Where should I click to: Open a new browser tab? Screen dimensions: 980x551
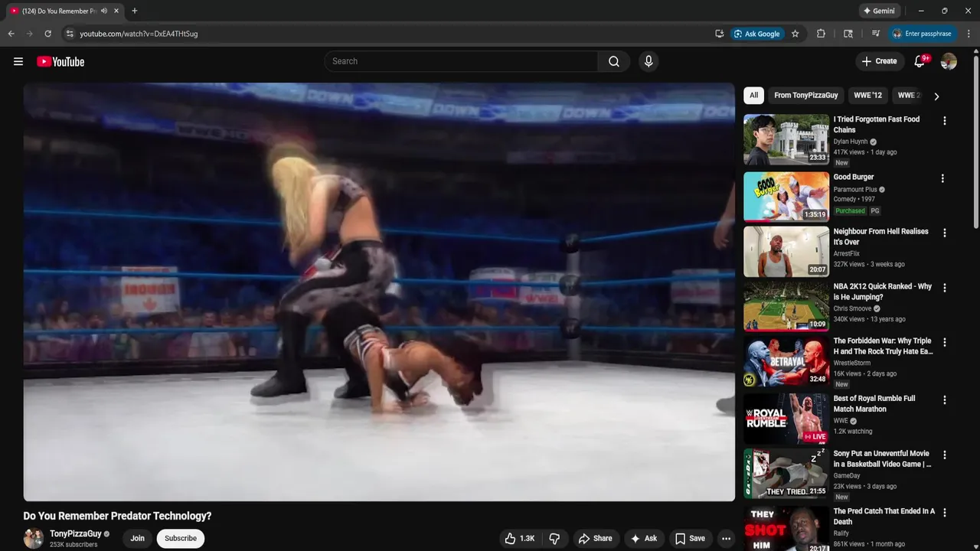click(x=135, y=11)
